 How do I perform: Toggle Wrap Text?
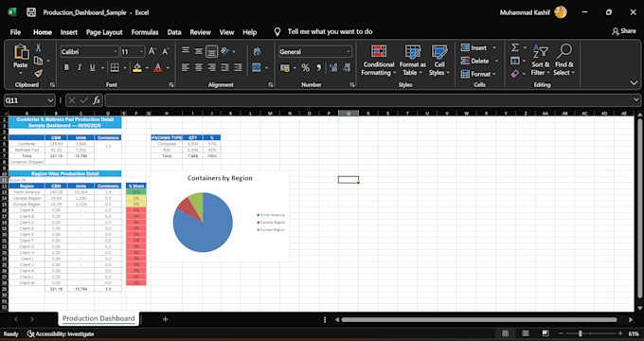258,51
